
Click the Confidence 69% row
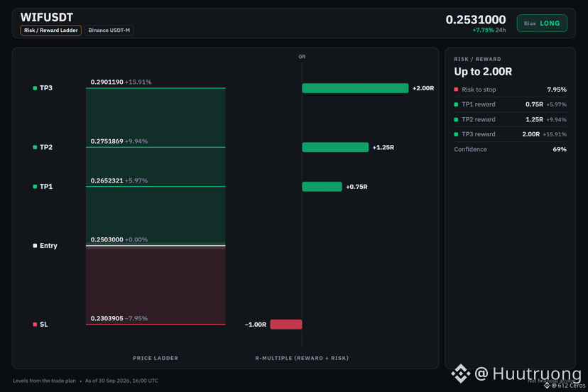click(510, 149)
